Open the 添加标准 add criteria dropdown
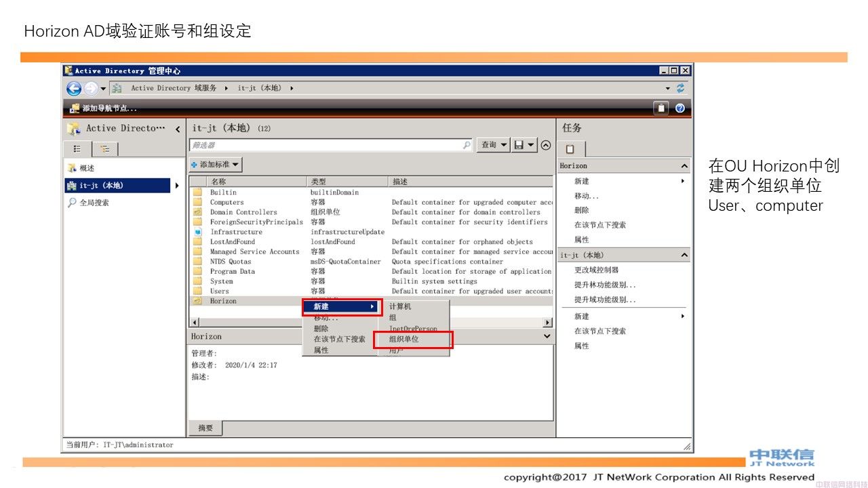This screenshot has height=488, width=868. (x=216, y=165)
